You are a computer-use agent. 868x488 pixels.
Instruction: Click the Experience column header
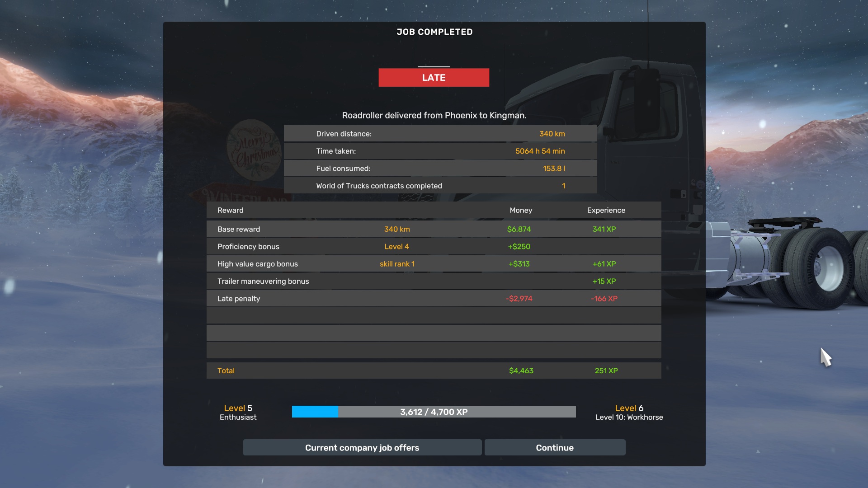(606, 210)
